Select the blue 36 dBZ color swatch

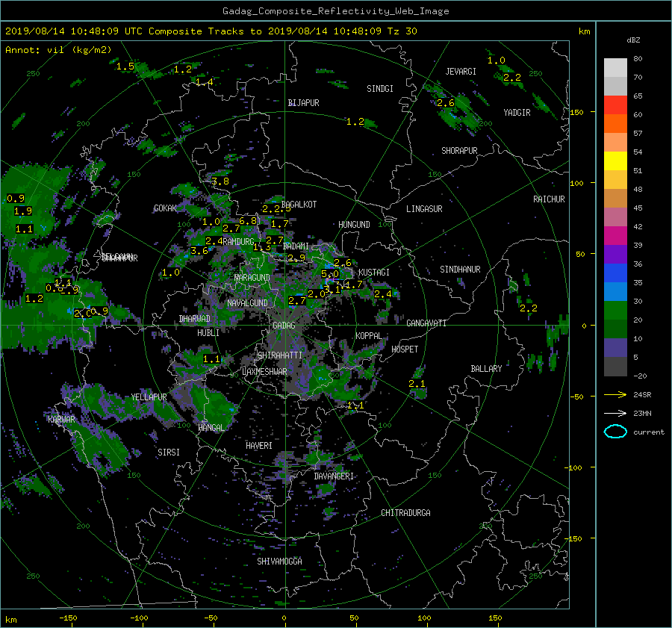tap(615, 273)
